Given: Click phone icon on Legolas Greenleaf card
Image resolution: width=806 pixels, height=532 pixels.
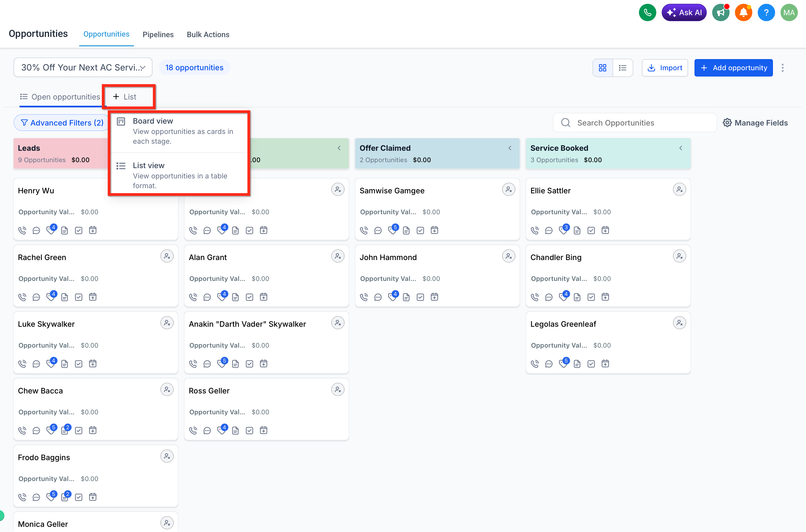Looking at the screenshot, I should [535, 364].
